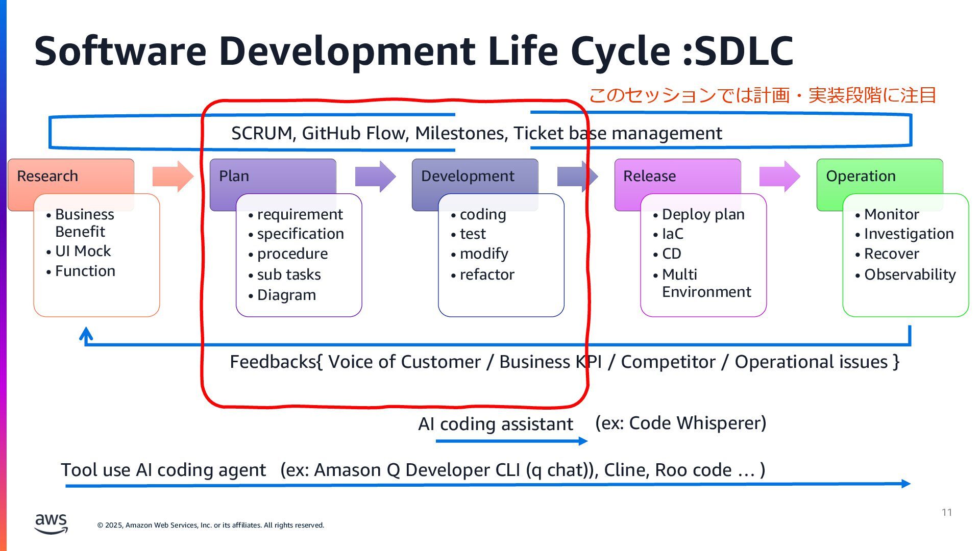Click the slide page number 11
The image size is (980, 551).
[x=947, y=512]
